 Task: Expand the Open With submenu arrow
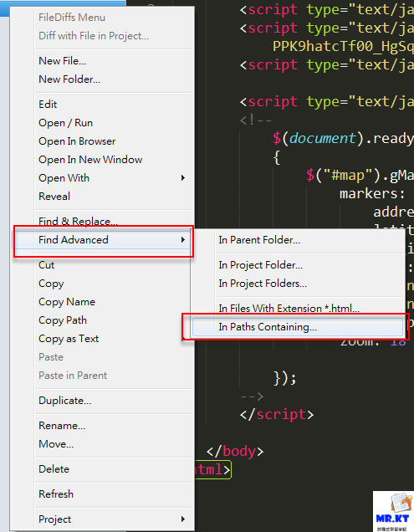[183, 178]
